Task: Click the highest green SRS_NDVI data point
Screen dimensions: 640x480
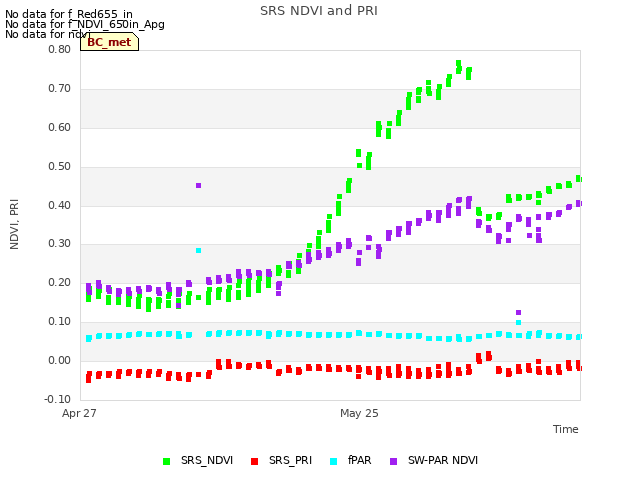Action: click(458, 63)
